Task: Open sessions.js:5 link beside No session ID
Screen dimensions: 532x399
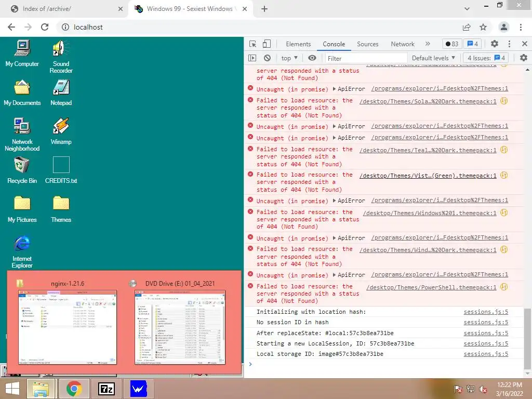Action: point(486,322)
